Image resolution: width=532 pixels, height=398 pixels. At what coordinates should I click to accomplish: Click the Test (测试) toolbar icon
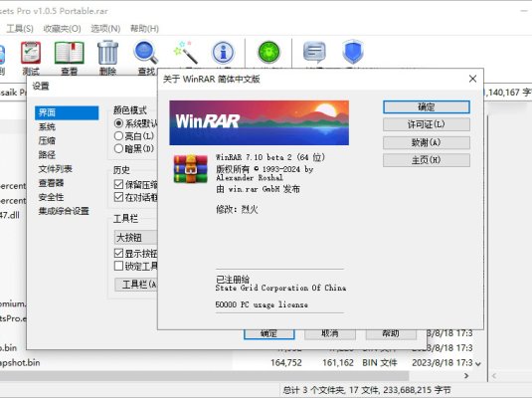(31, 53)
